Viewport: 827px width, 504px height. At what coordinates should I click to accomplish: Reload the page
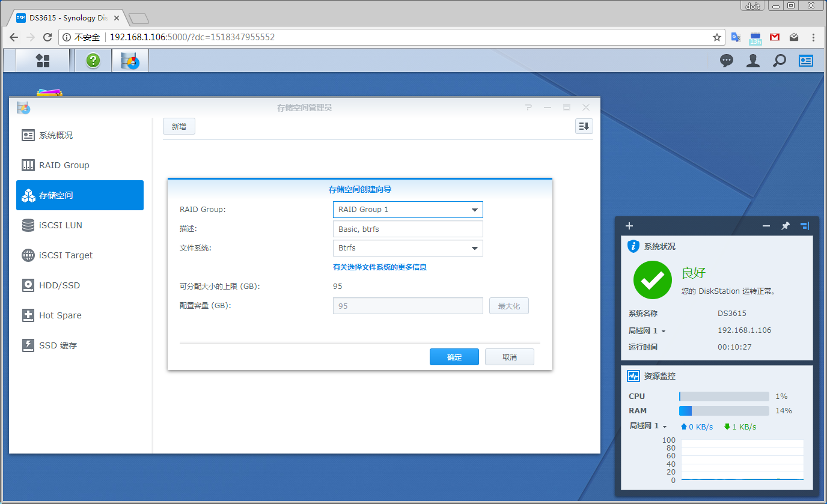point(47,37)
